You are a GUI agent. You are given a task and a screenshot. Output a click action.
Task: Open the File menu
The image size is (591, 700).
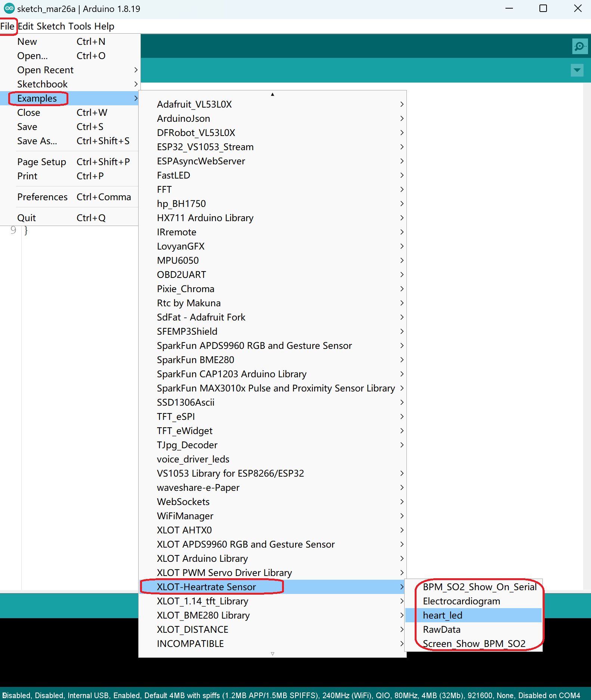click(x=7, y=27)
